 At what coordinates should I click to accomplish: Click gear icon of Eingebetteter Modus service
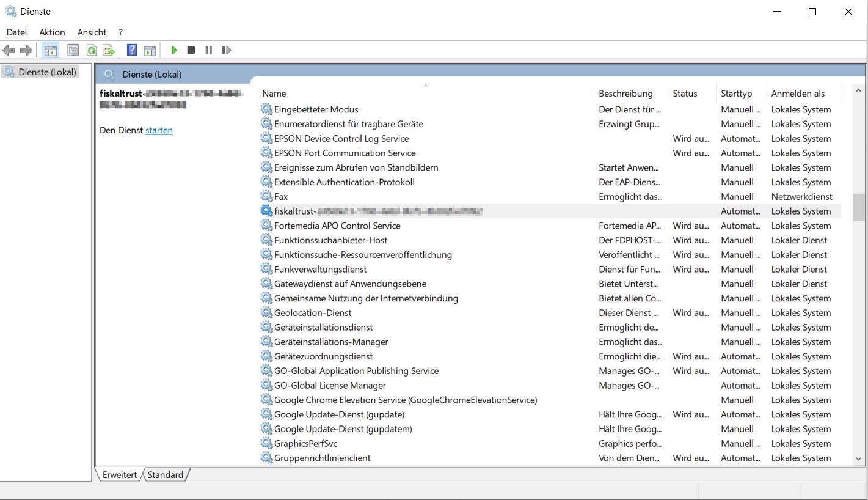(266, 109)
